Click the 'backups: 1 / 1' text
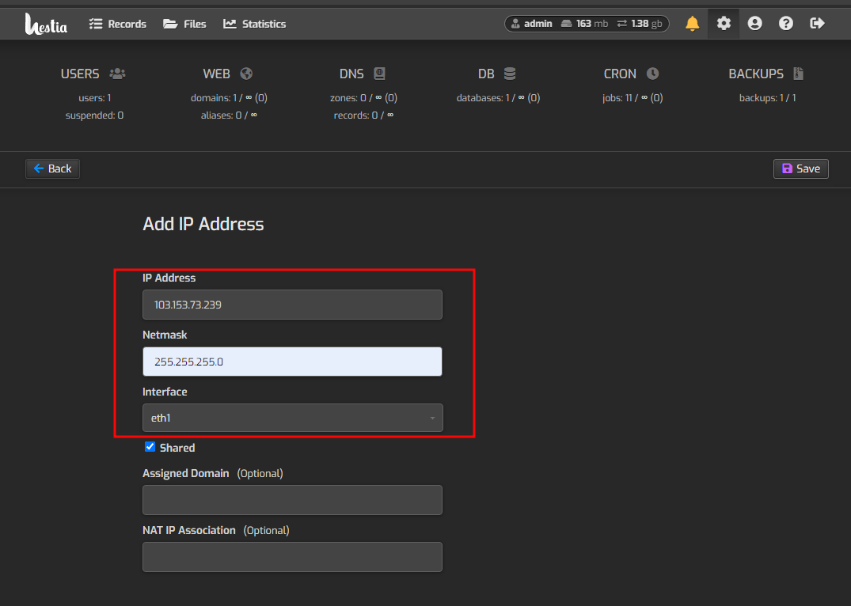This screenshot has height=606, width=851. click(x=767, y=98)
